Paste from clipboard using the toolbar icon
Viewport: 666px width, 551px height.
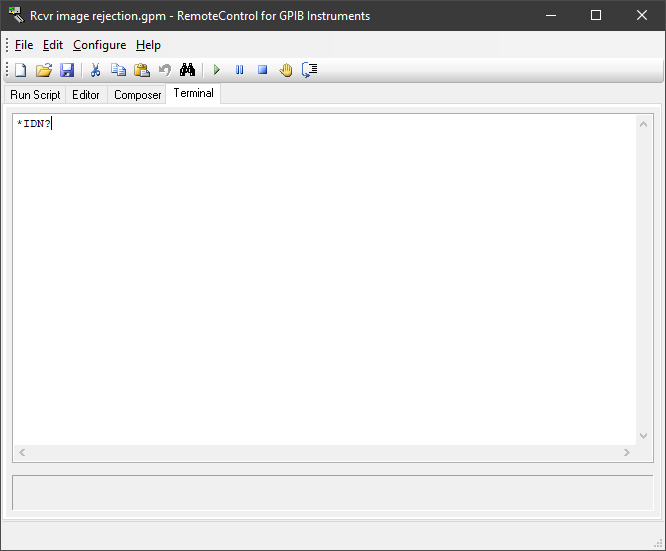coord(141,70)
